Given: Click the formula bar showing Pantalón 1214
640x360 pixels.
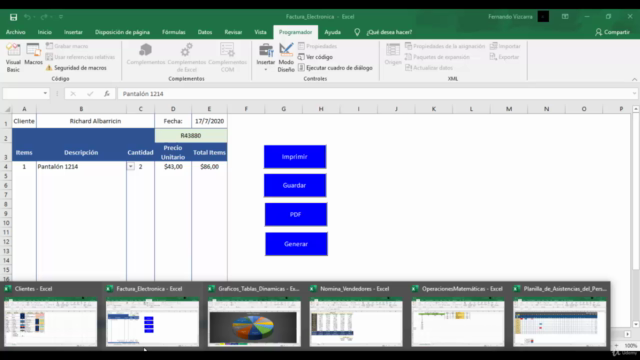Looking at the screenshot, I should tap(373, 93).
